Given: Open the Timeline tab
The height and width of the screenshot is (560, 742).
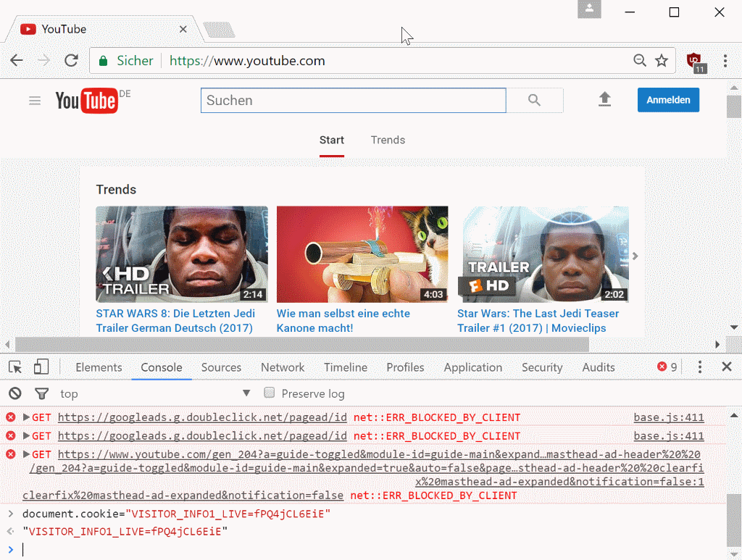Looking at the screenshot, I should click(x=346, y=367).
